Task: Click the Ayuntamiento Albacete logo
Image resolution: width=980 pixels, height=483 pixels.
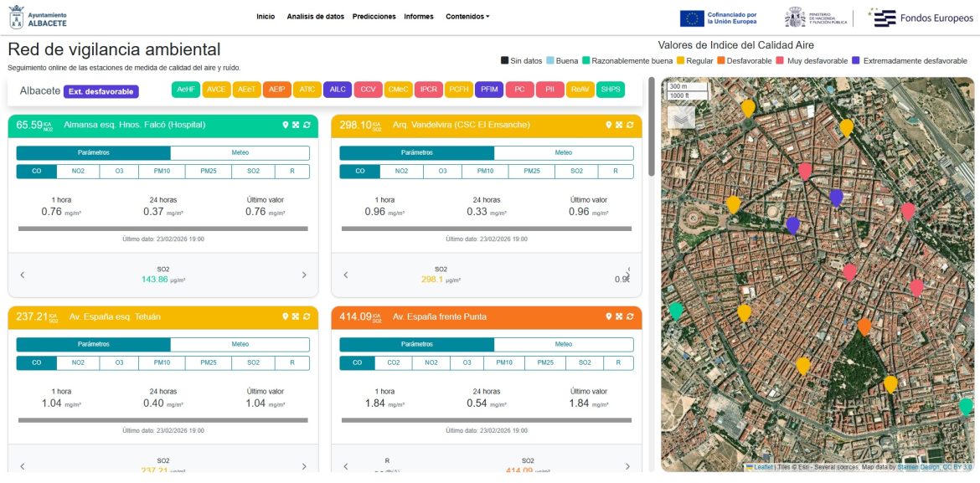Action: coord(38,17)
